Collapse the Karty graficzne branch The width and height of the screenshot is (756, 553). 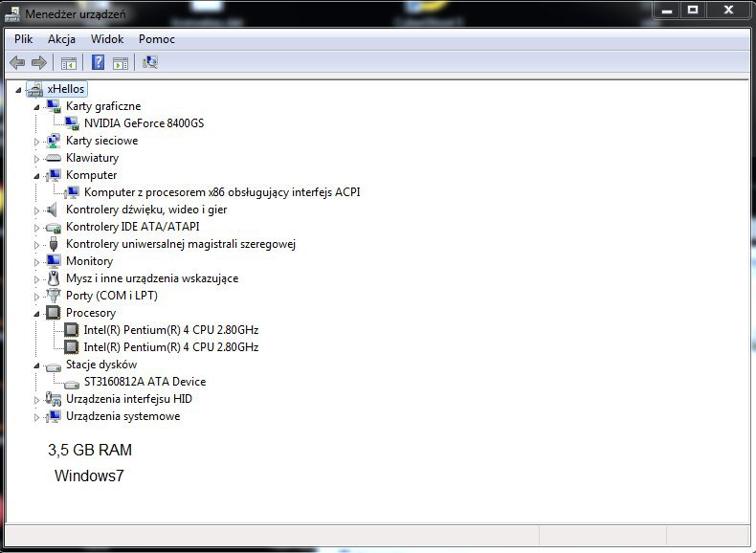(36, 107)
